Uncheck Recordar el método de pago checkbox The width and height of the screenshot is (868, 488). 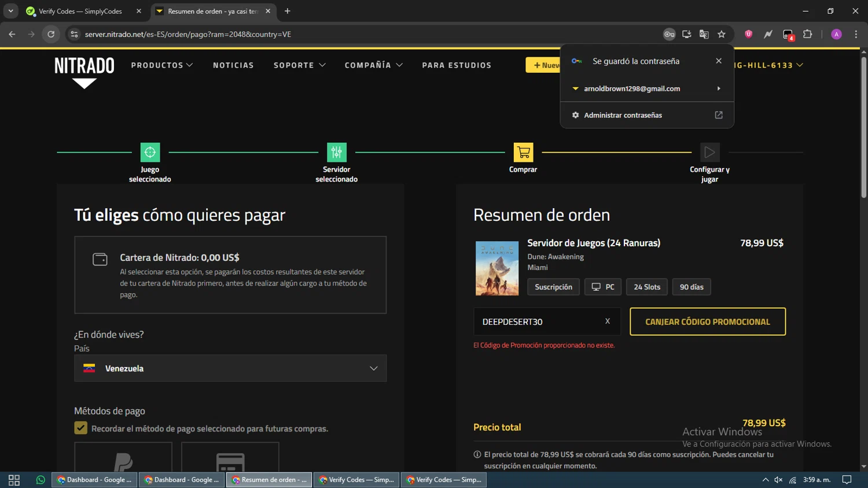pos(81,428)
